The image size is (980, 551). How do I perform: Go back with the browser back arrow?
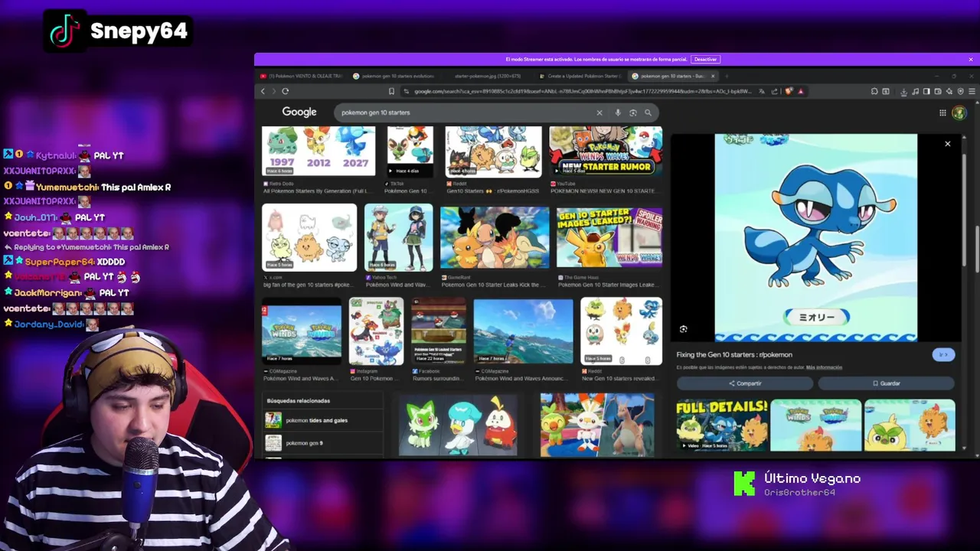pos(263,91)
